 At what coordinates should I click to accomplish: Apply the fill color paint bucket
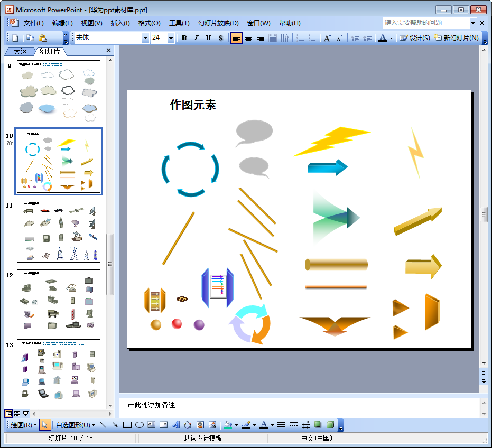pos(228,425)
